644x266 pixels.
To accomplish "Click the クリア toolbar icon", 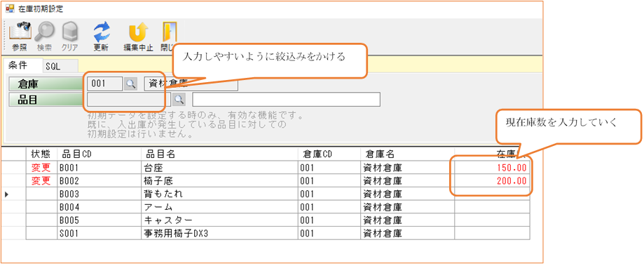I will (70, 32).
